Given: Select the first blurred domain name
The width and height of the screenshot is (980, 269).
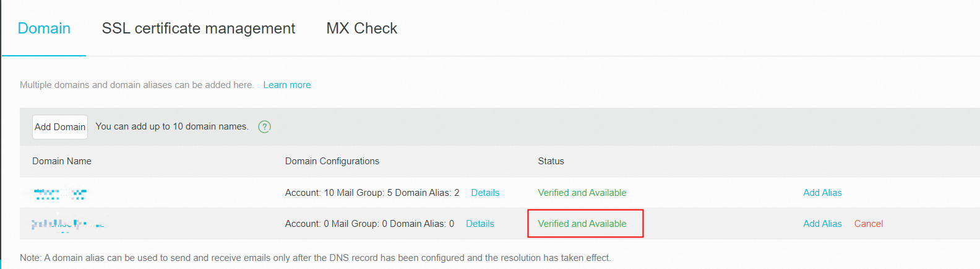Looking at the screenshot, I should [x=60, y=193].
